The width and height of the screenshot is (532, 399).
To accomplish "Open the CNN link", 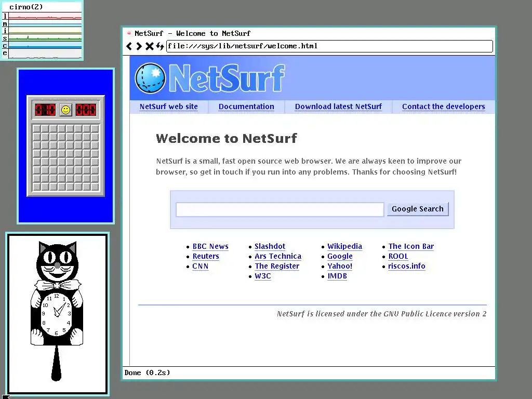I will click(x=200, y=266).
